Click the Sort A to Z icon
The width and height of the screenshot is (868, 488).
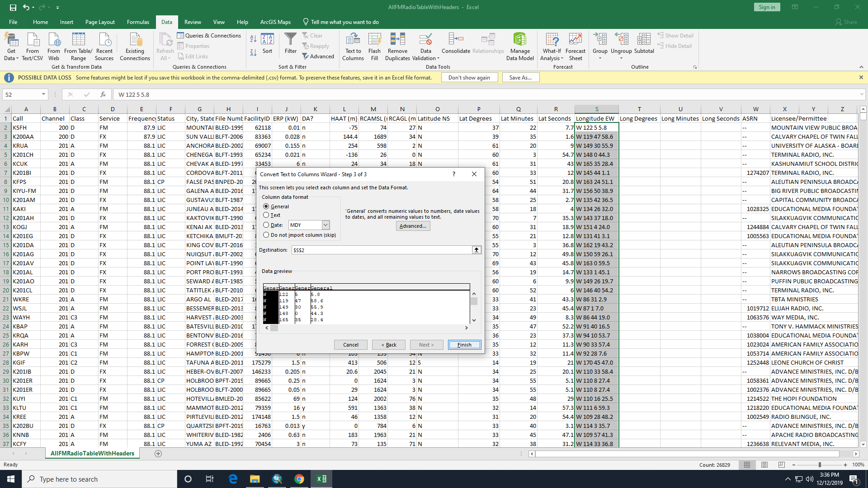253,39
